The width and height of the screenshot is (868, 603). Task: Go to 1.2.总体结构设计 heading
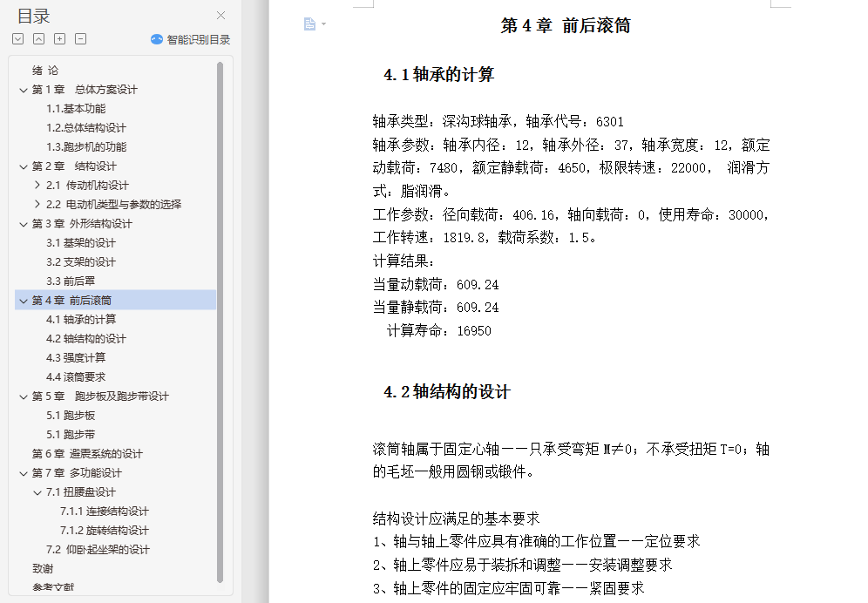(x=86, y=128)
